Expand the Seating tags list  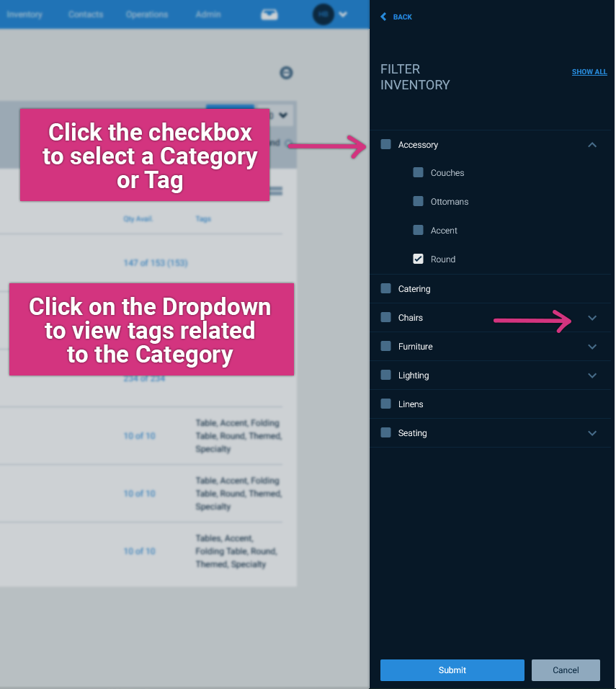coord(592,432)
